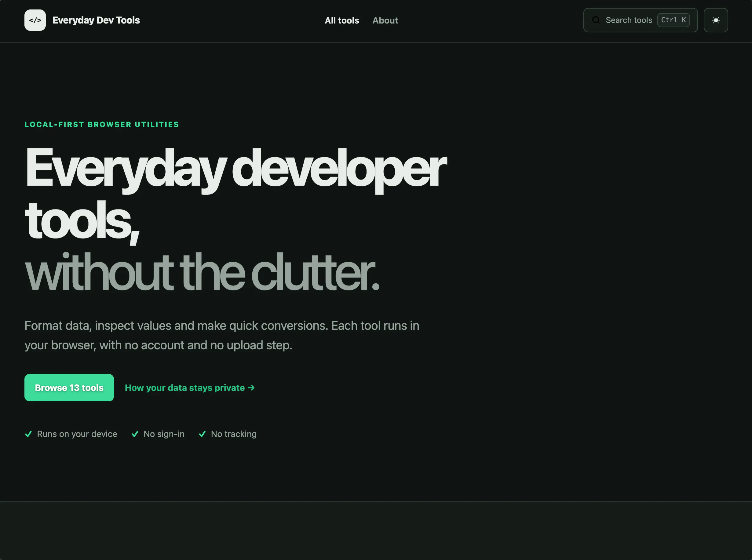Click the Browse 13 tools button
The image size is (752, 560).
pyautogui.click(x=69, y=387)
